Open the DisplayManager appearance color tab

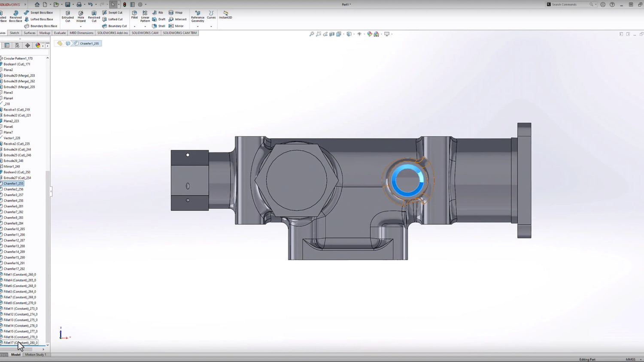click(38, 45)
